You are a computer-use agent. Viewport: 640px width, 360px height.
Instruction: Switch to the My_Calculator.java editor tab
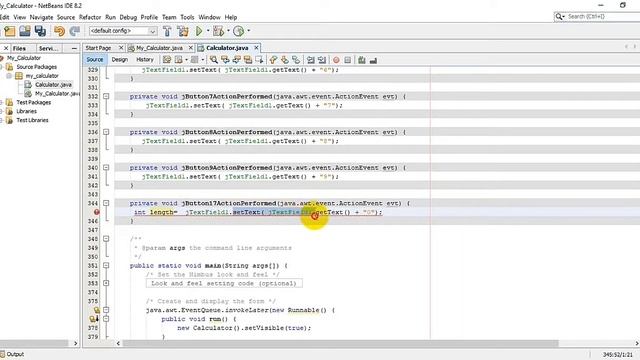coord(159,48)
